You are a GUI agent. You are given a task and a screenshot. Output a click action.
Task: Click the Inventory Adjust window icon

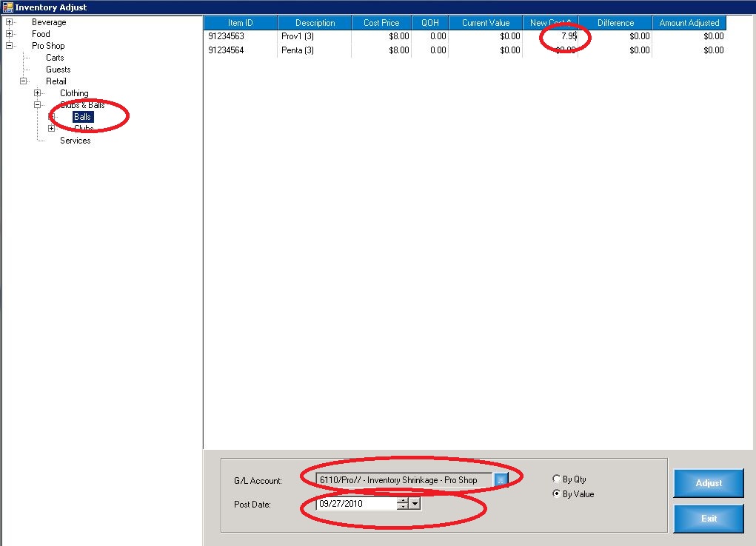(x=7, y=7)
